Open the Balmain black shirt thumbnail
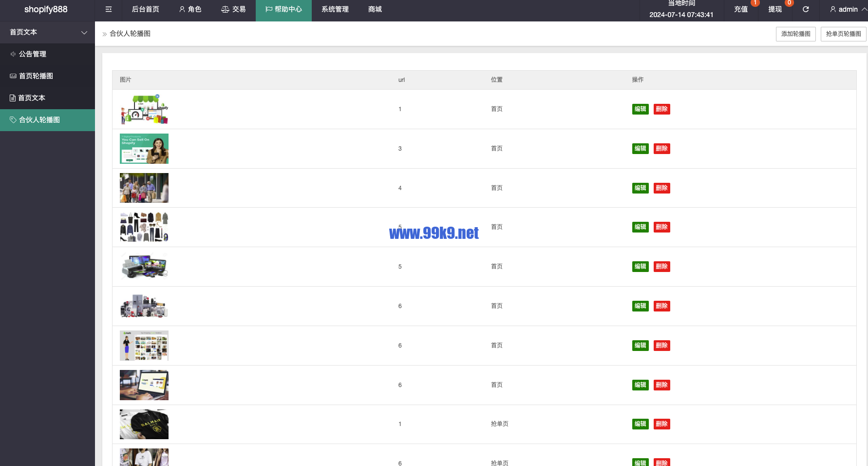Viewport: 868px width, 466px height. pyautogui.click(x=144, y=424)
